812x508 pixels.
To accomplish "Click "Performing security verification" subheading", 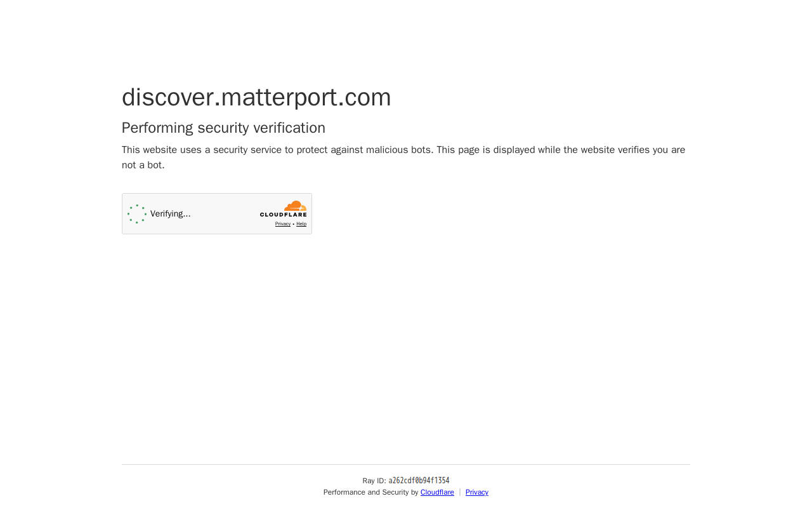I will [x=223, y=128].
